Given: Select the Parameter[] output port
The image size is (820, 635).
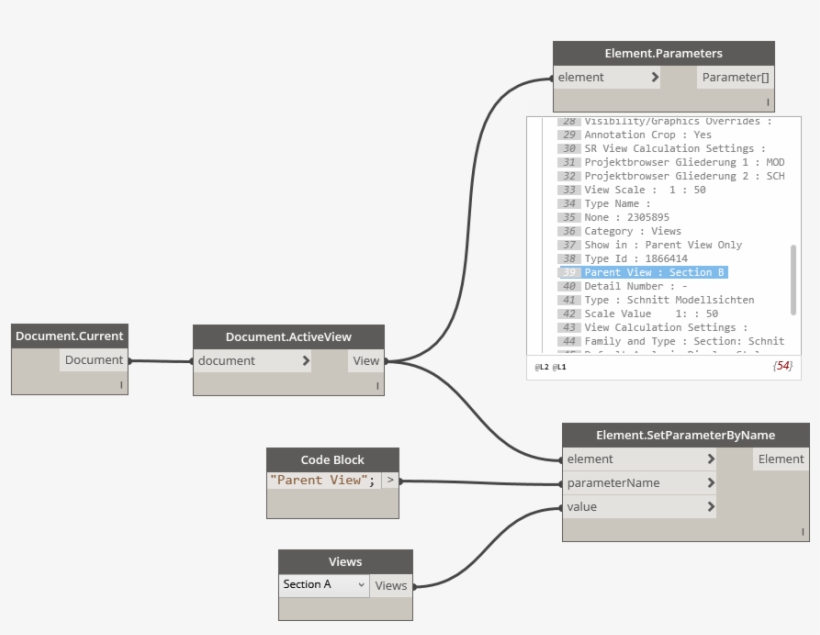Looking at the screenshot, I should tap(735, 77).
